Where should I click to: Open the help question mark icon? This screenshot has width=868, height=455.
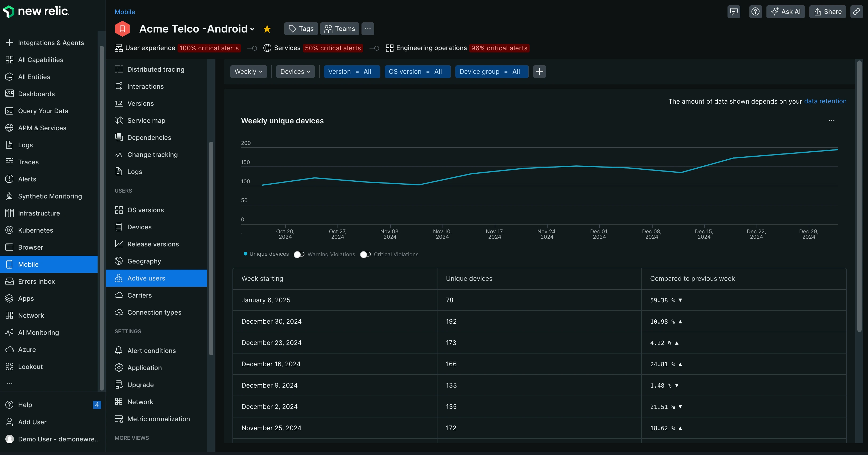pos(755,12)
